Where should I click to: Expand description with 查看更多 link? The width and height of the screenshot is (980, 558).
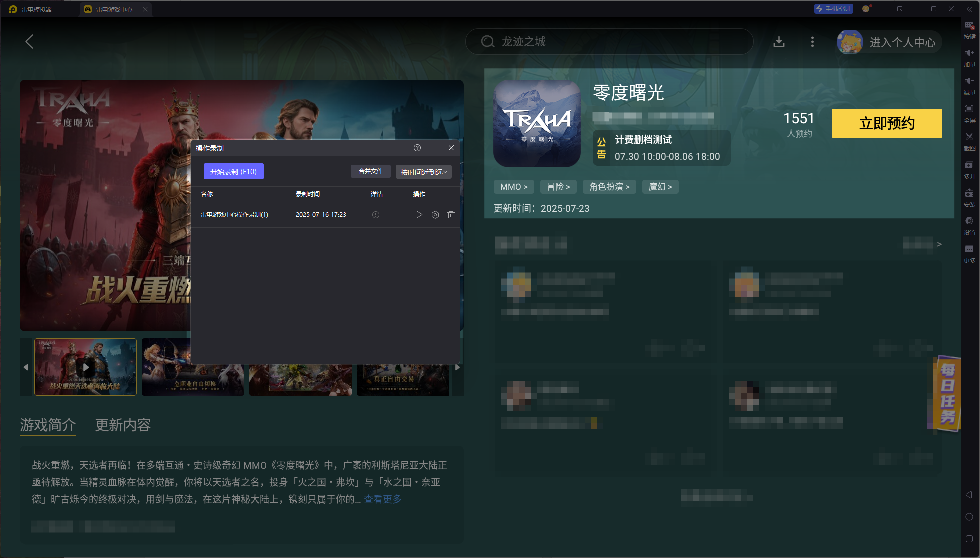click(383, 499)
